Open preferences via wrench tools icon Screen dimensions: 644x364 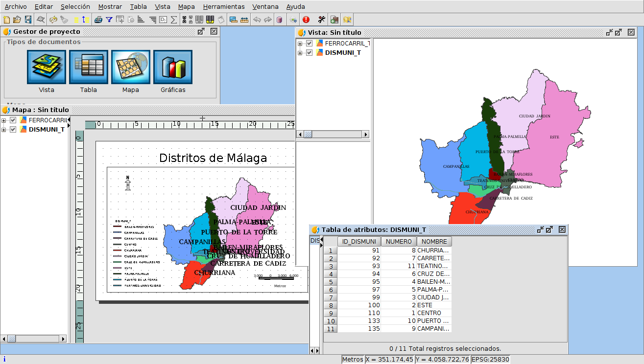(x=321, y=20)
